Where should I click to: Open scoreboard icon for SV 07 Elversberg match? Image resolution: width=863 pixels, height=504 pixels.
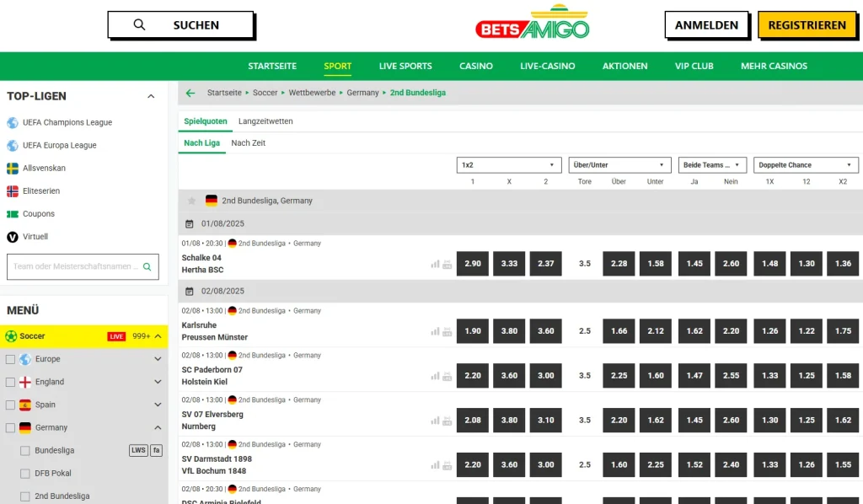447,421
